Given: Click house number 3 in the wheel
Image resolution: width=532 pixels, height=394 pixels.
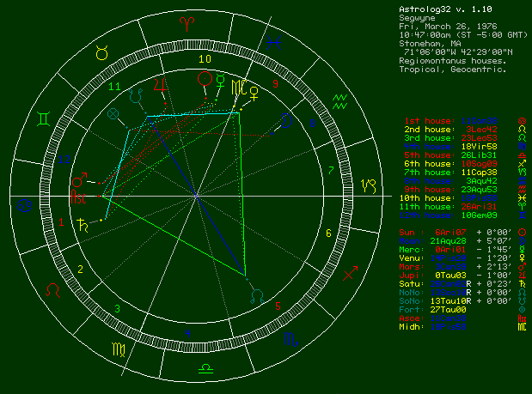Looking at the screenshot, I should pos(118,309).
